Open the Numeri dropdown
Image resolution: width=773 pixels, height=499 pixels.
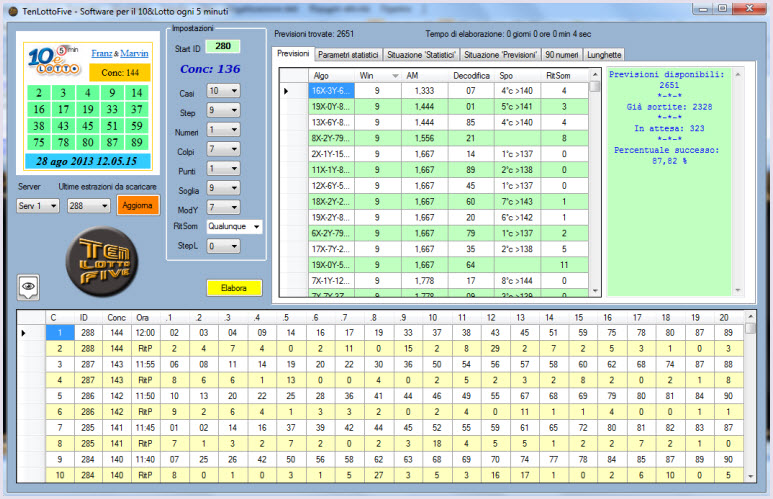click(223, 130)
